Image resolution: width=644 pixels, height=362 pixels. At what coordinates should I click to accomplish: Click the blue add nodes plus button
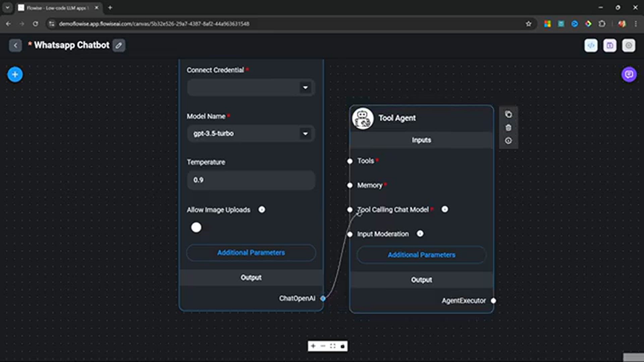[x=15, y=74]
